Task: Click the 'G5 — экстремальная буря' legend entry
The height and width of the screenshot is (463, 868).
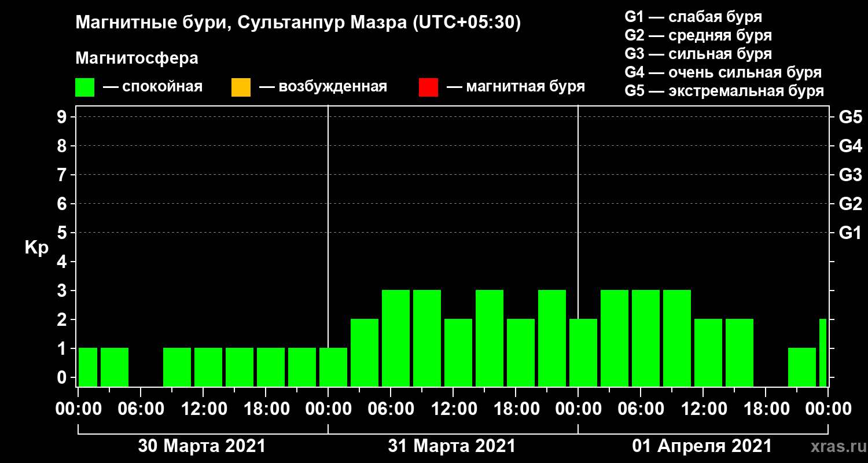Action: (x=724, y=91)
